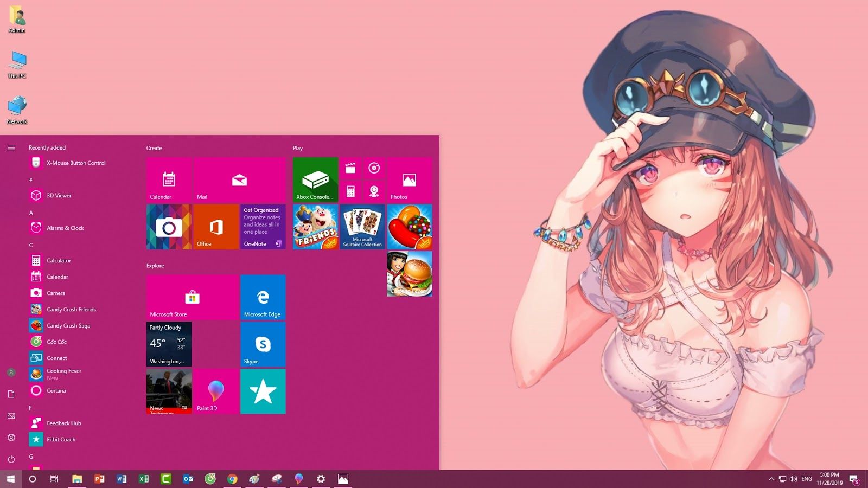This screenshot has height=488, width=868.
Task: Open the Maps small tile
Action: (374, 191)
